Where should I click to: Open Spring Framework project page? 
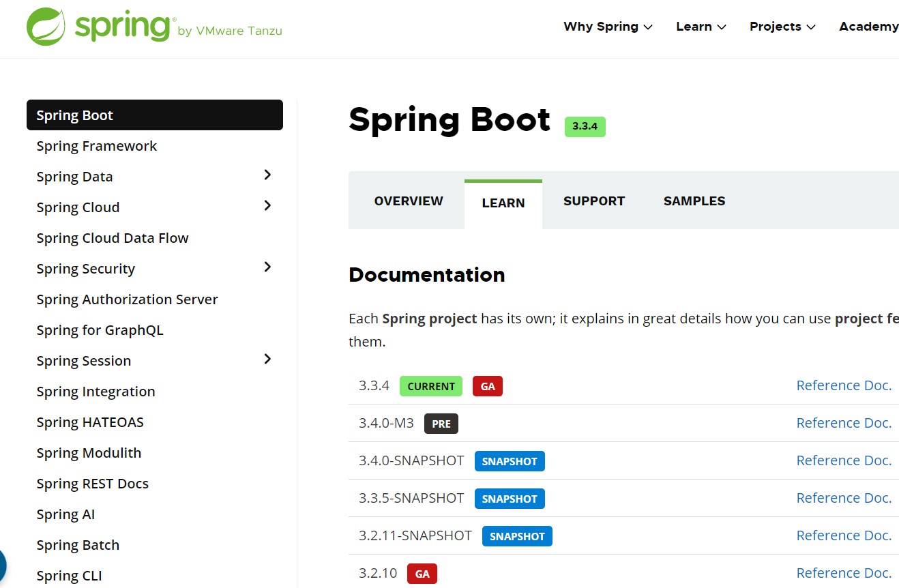point(97,146)
